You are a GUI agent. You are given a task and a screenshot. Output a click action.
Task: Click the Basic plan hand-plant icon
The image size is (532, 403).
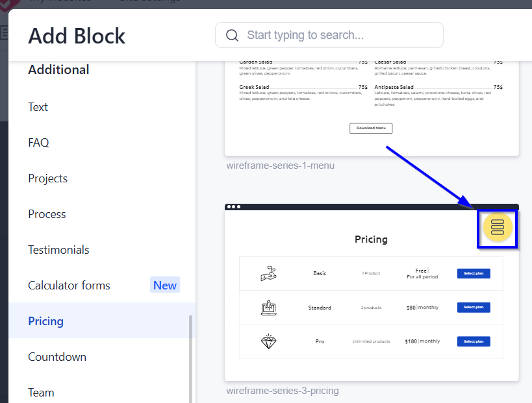click(268, 273)
